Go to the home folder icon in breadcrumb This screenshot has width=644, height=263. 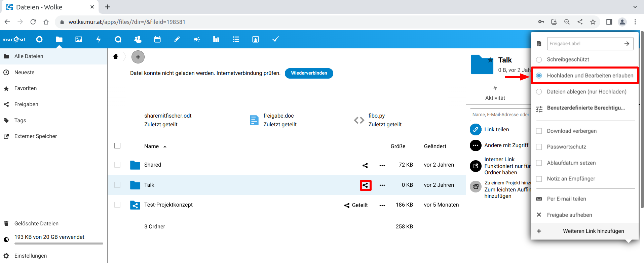116,56
